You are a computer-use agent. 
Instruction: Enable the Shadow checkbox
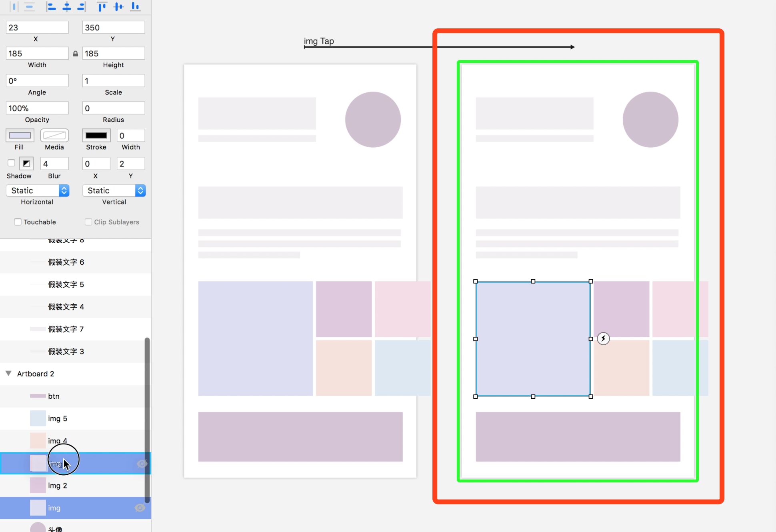(x=11, y=163)
